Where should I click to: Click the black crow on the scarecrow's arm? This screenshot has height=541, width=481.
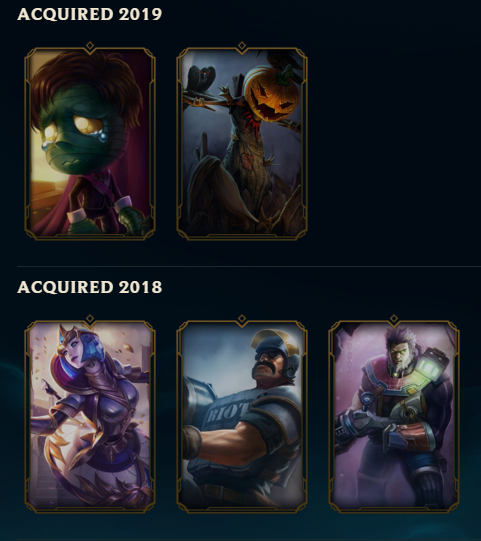201,79
